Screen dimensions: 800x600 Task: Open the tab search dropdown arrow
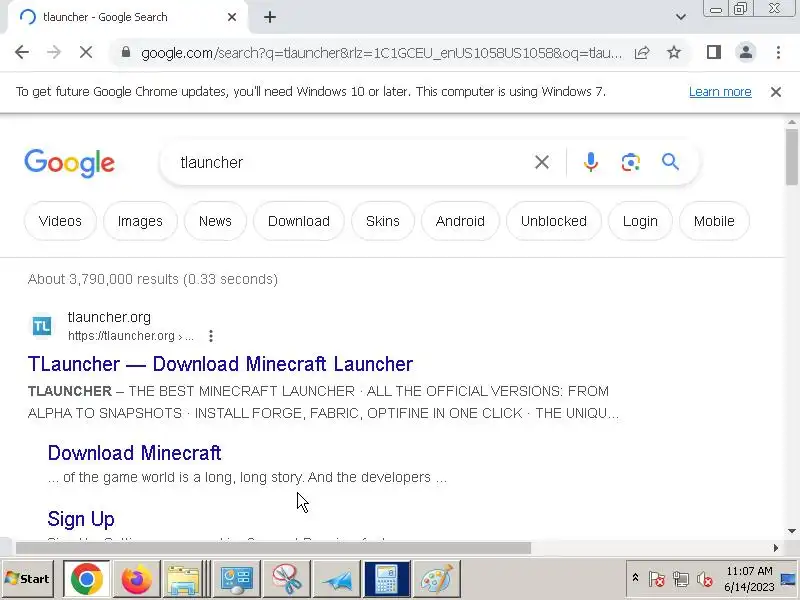pos(681,17)
